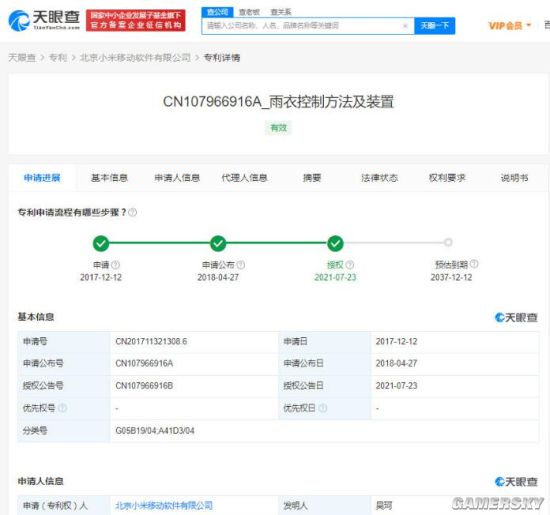This screenshot has width=550, height=515.
Task: Click help icon next to 授权 step
Action: (x=350, y=265)
